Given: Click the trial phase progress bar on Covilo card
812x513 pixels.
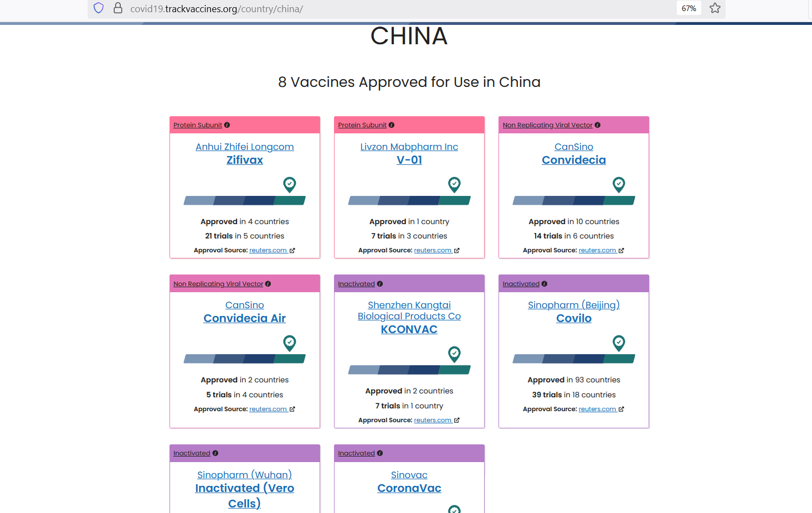Looking at the screenshot, I should (574, 359).
